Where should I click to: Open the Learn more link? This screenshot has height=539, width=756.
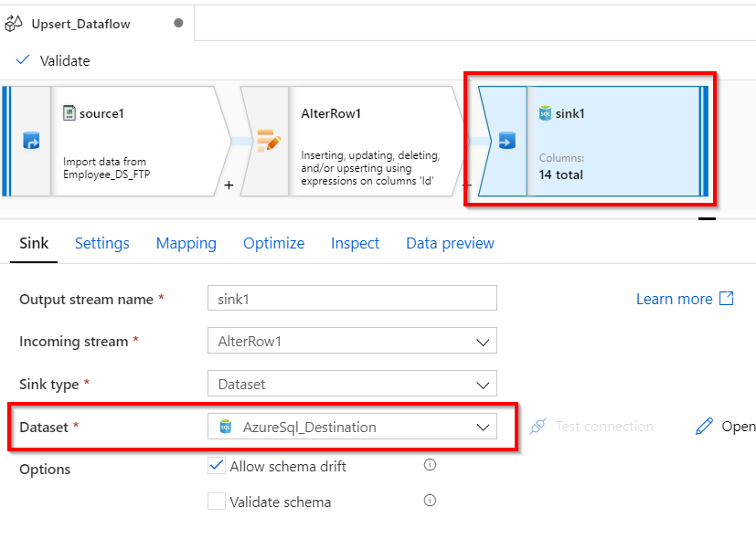(x=676, y=299)
